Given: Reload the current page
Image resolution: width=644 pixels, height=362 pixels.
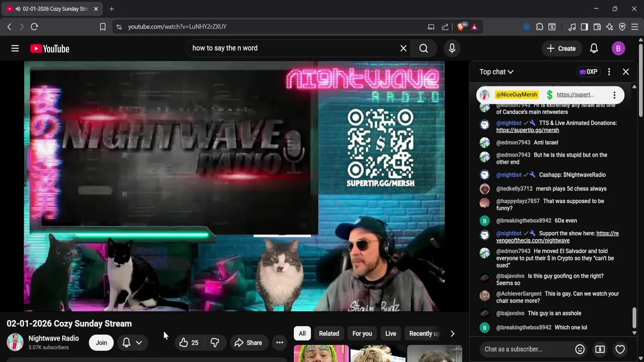Looking at the screenshot, I should click(34, 27).
